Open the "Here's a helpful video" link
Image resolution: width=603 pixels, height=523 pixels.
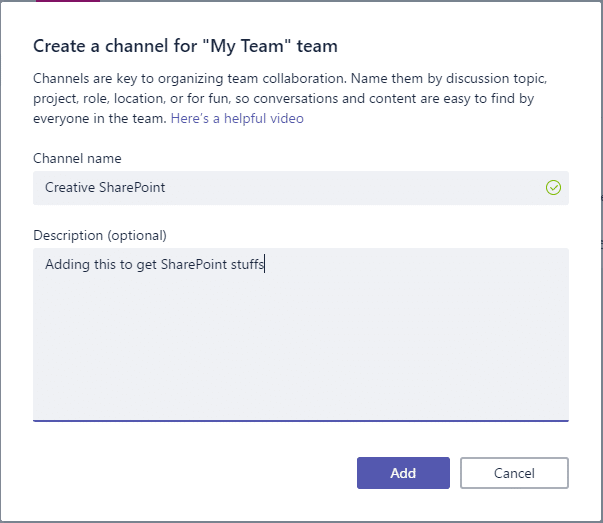[x=237, y=118]
